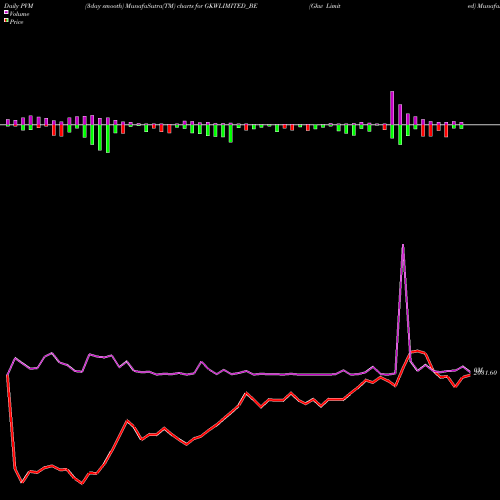Viewport: 500px width, 500px height.
Task: Click the peak of the magenta volume line
Action: 403,245
